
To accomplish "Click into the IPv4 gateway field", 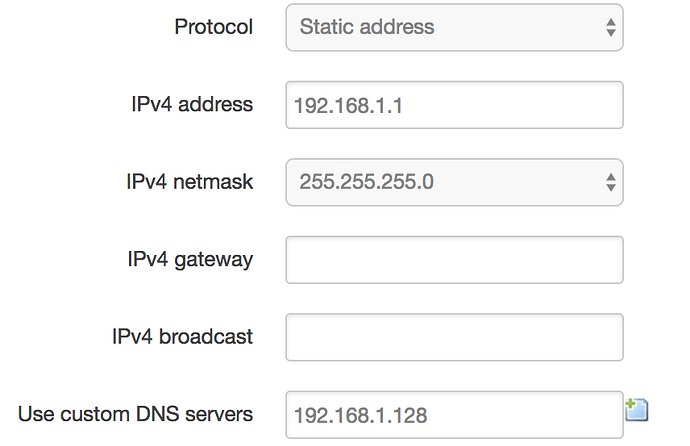I will pyautogui.click(x=454, y=260).
